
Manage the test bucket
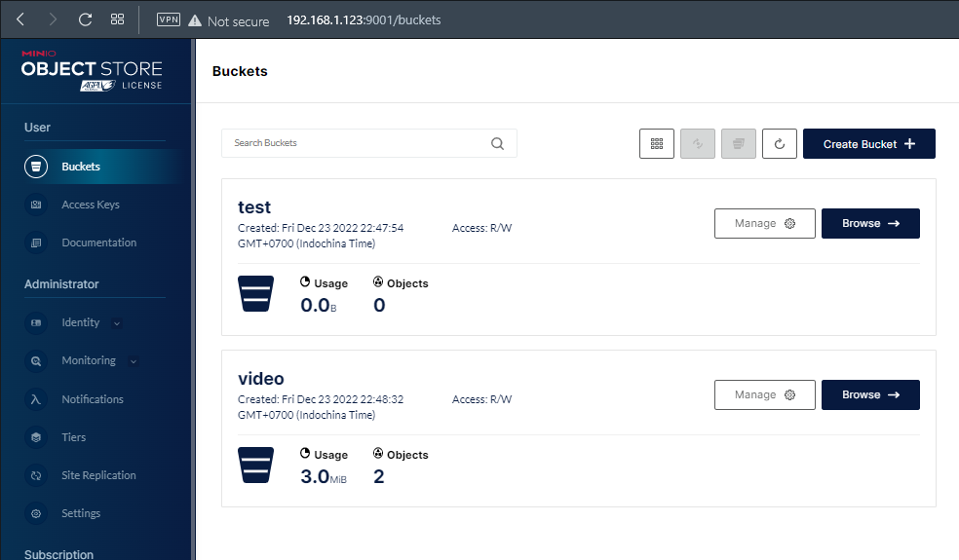click(x=764, y=223)
